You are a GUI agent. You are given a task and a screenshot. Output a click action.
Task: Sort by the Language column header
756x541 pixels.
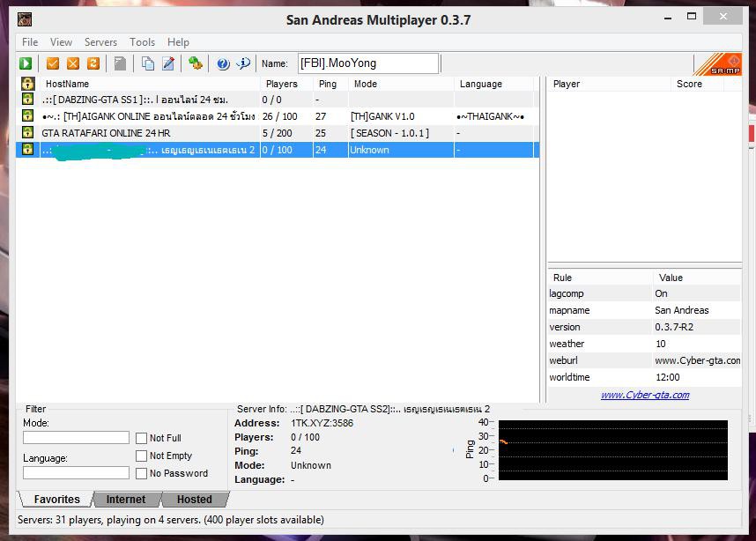pos(494,84)
